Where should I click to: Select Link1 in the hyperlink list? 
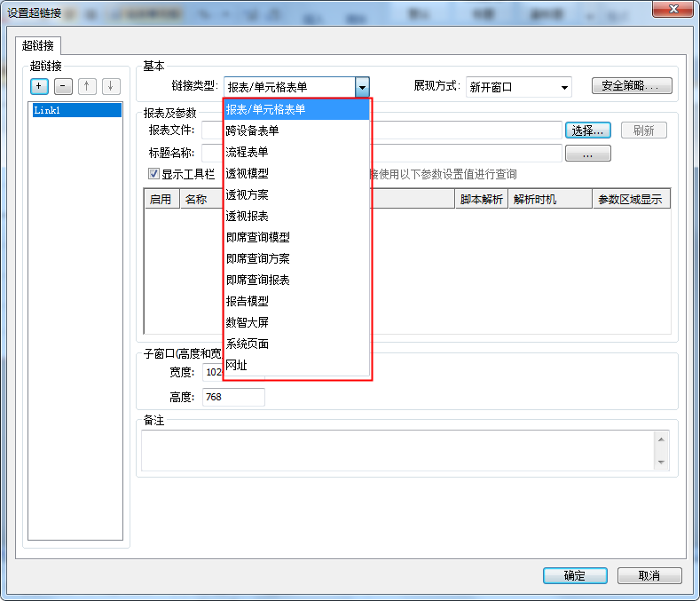[75, 111]
